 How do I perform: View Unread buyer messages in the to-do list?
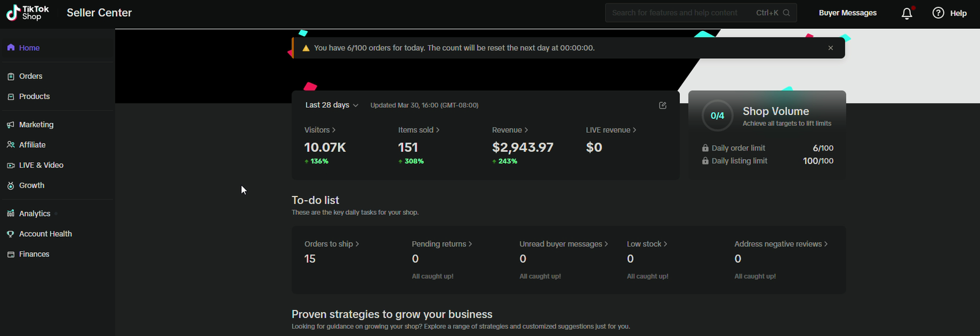click(563, 244)
